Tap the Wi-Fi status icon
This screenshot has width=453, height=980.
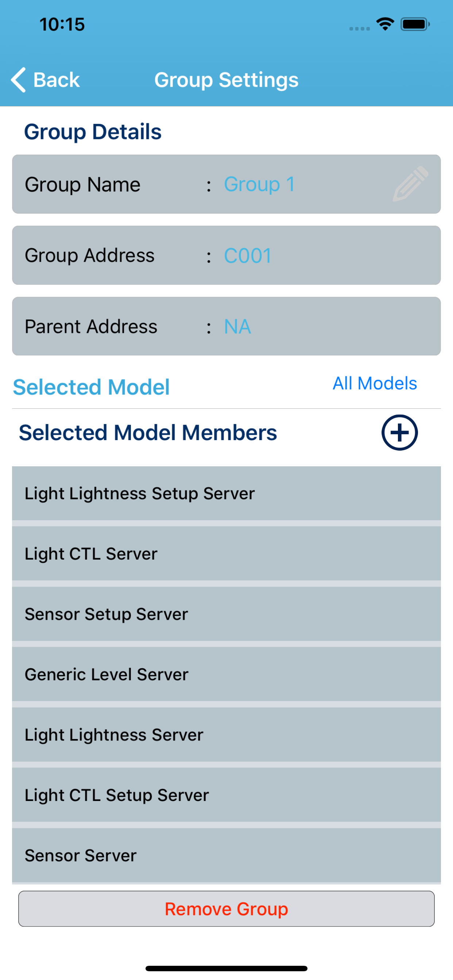coord(385,24)
